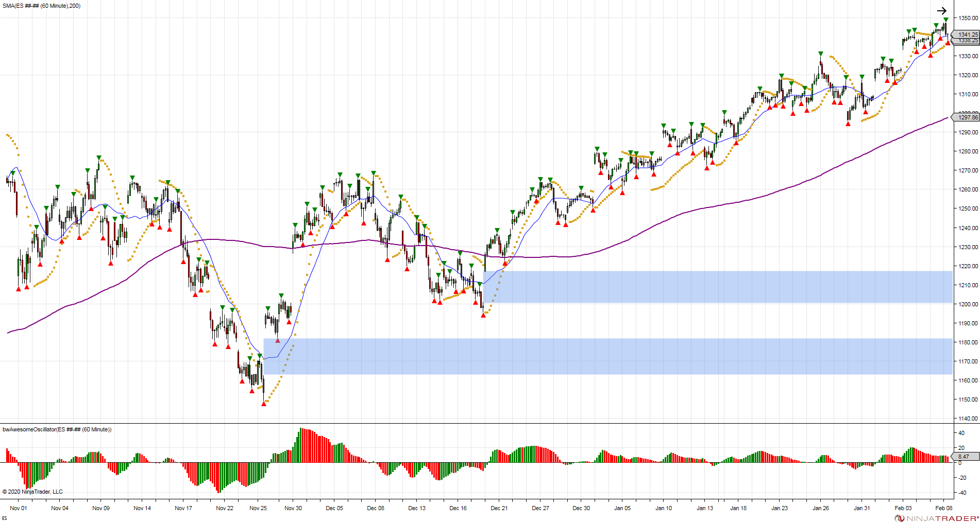
Task: Click the Dec 30 date label
Action: (x=581, y=508)
